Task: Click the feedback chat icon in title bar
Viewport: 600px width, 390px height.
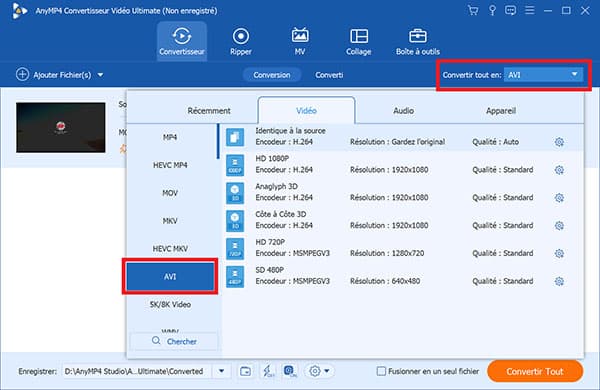Action: pyautogui.click(x=510, y=10)
